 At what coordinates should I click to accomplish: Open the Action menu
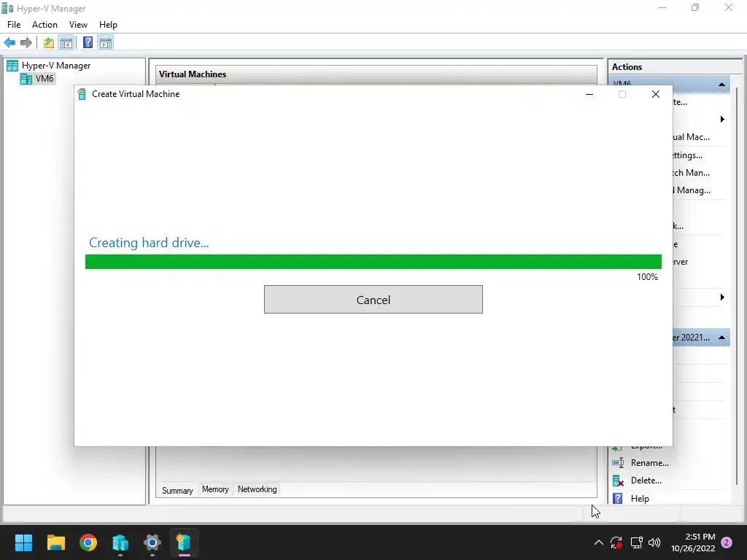(x=44, y=25)
